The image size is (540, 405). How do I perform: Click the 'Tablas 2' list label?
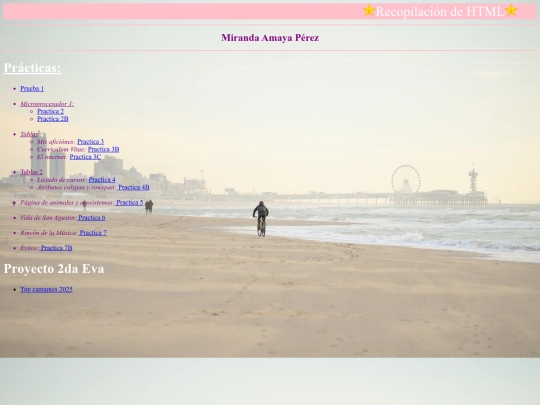click(x=31, y=172)
